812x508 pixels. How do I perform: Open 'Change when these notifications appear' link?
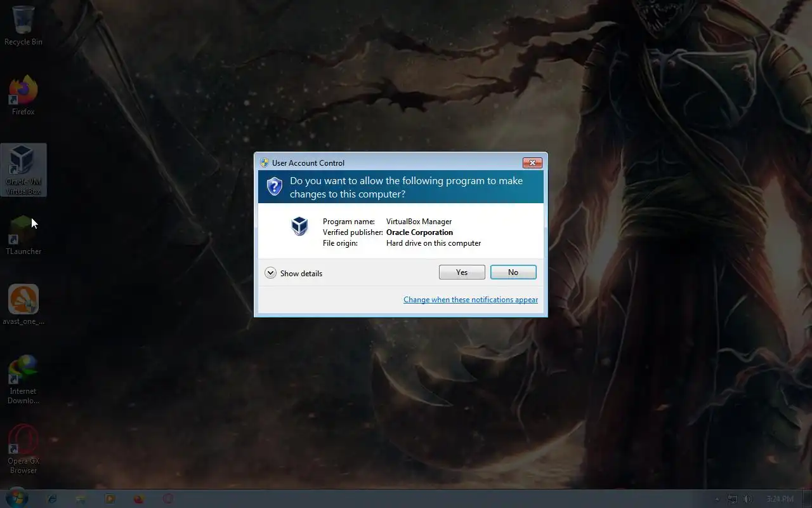coord(471,300)
